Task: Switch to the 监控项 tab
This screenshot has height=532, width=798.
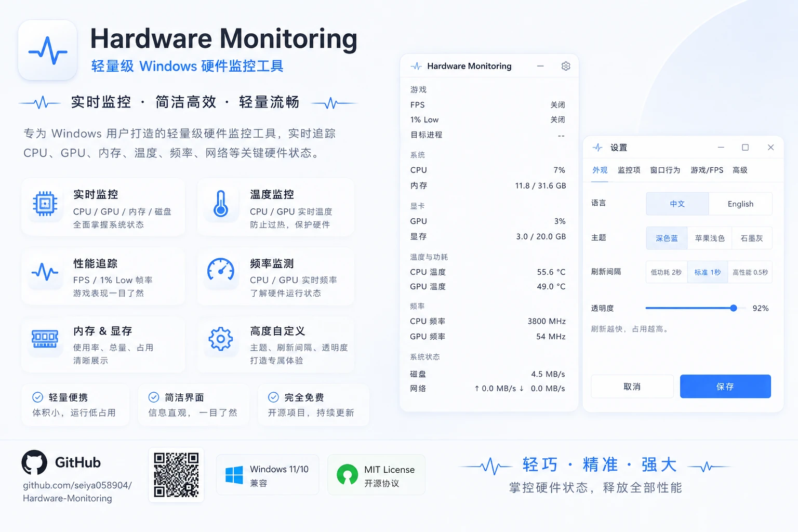Action: pyautogui.click(x=629, y=170)
